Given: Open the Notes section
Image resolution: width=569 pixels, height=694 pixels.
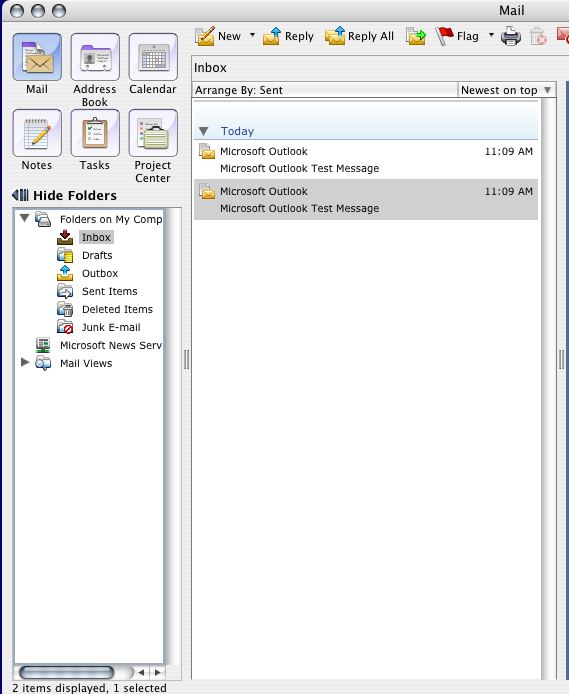Looking at the screenshot, I should tap(37, 140).
